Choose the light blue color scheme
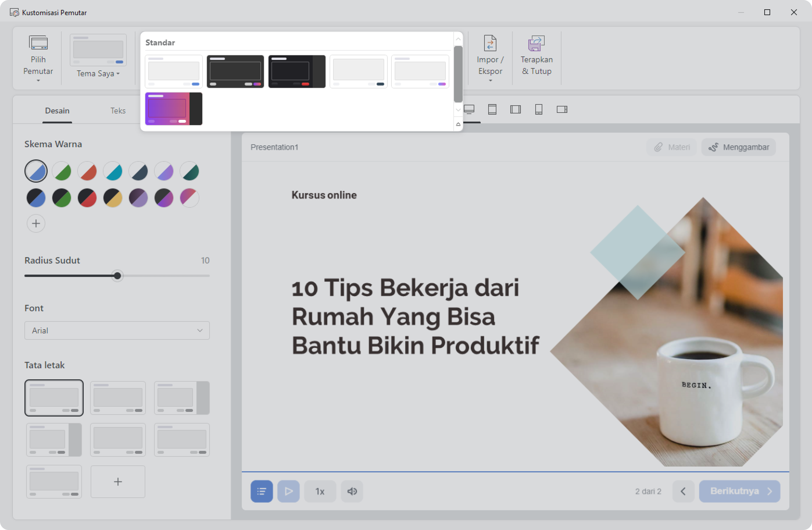812x530 pixels. (x=36, y=171)
